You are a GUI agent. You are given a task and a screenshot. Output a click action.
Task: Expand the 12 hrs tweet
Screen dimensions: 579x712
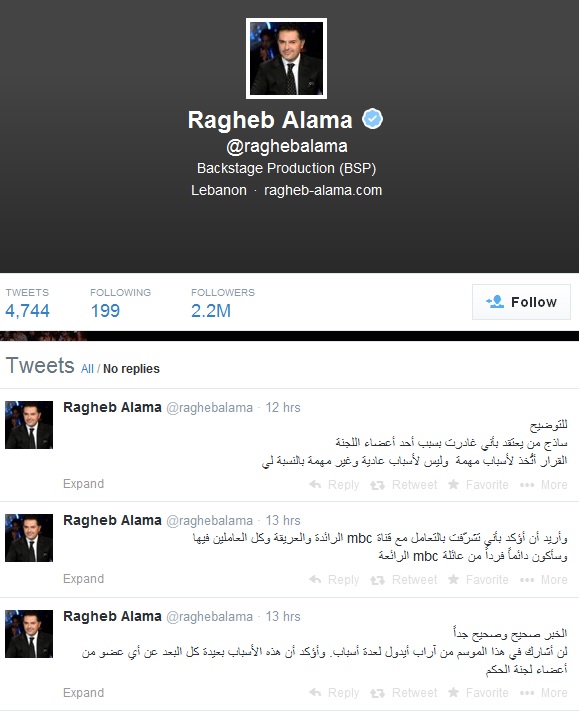[x=84, y=484]
